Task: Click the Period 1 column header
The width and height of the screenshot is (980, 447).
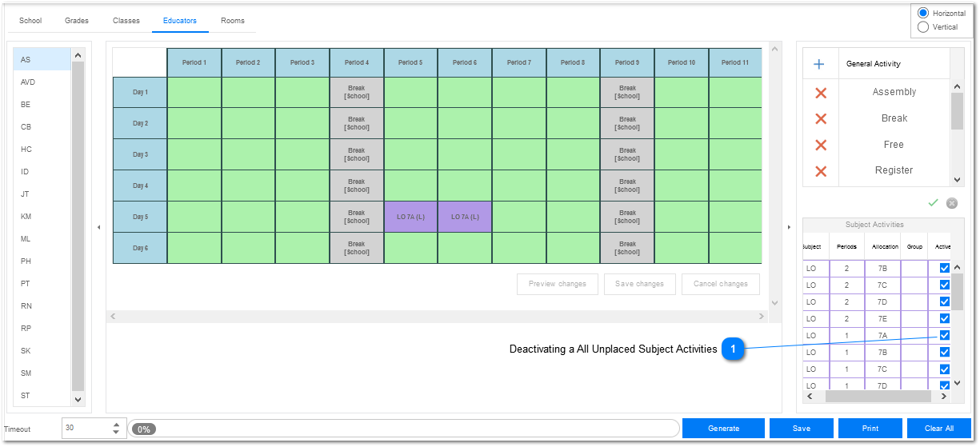Action: pyautogui.click(x=194, y=62)
